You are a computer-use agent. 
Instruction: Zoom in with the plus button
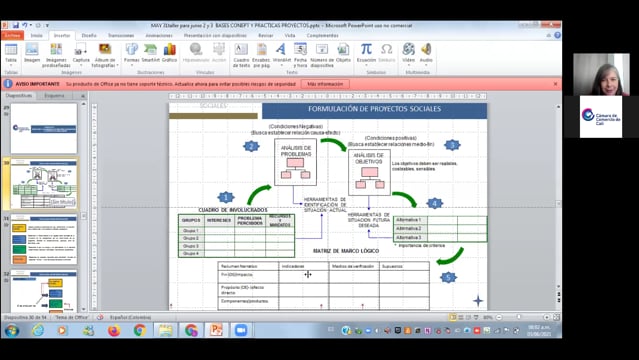tap(546, 317)
